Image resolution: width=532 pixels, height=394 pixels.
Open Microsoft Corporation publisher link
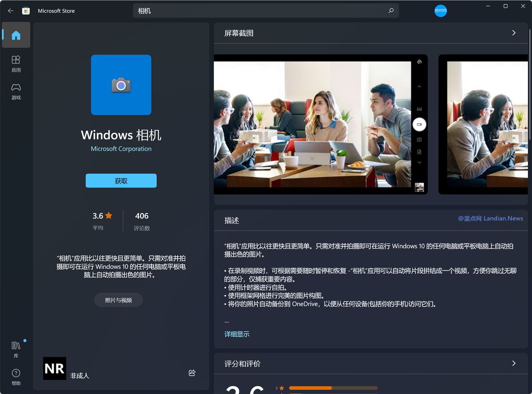point(121,149)
